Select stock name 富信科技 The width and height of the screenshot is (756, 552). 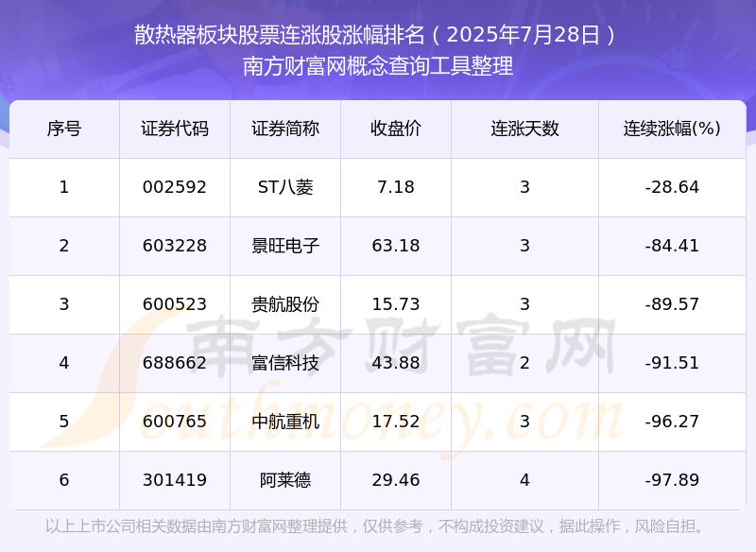pyautogui.click(x=285, y=363)
